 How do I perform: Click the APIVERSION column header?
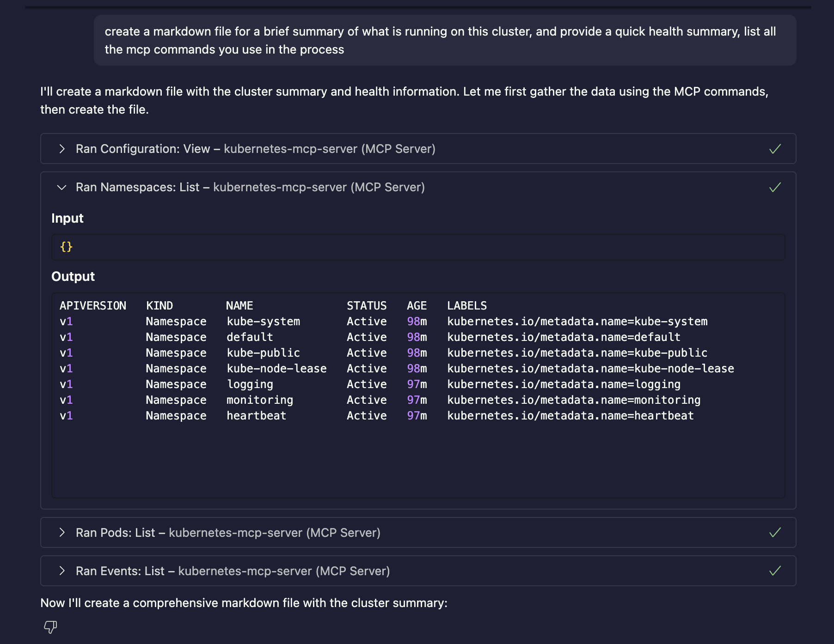(93, 306)
